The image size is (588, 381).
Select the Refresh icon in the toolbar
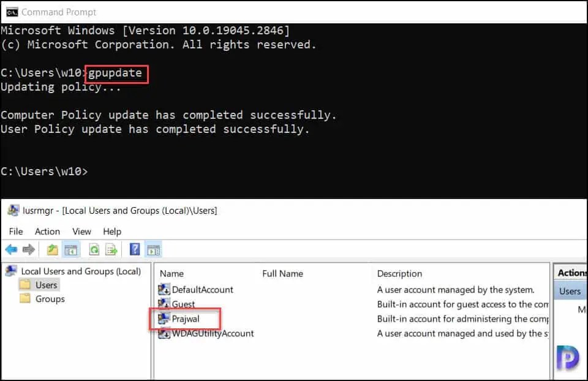point(95,249)
